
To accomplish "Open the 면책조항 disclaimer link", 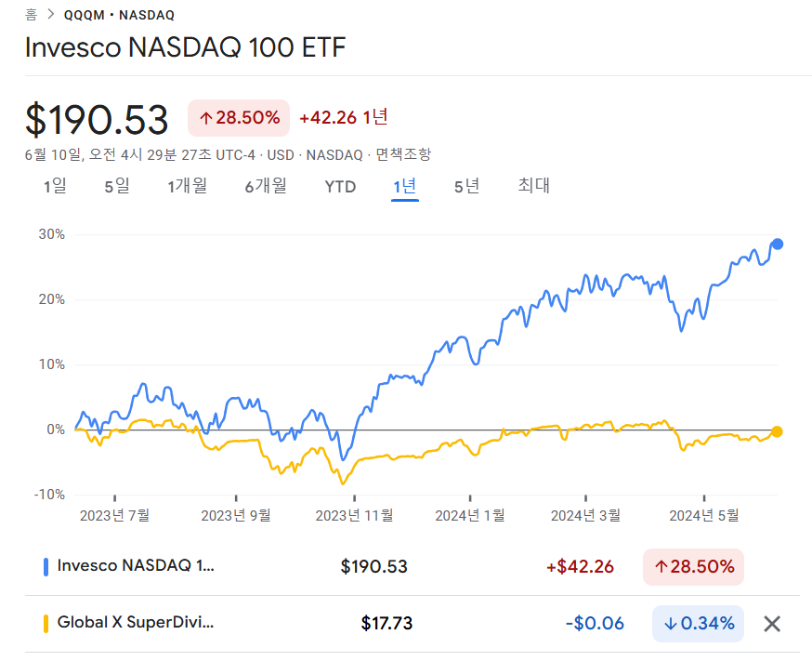I will tap(403, 154).
